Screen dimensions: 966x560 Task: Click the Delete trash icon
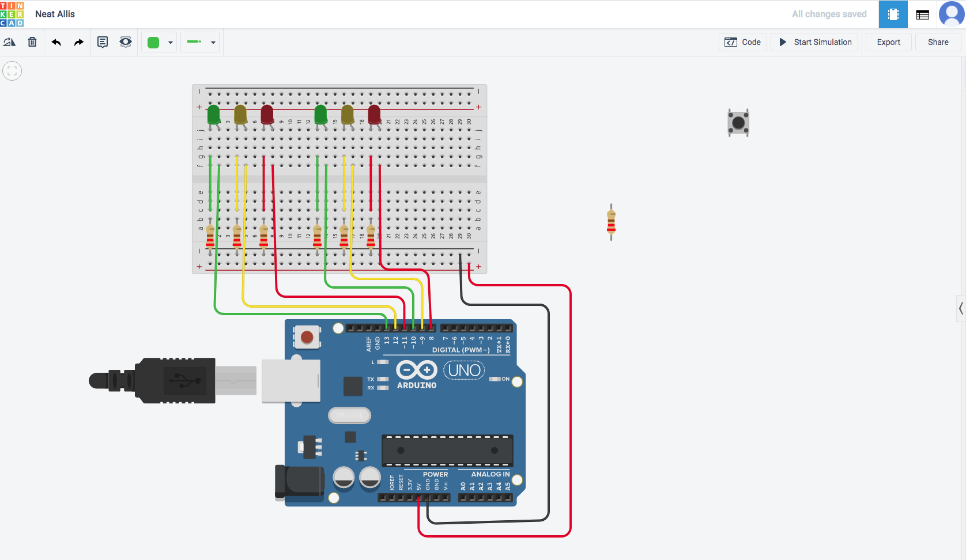(32, 41)
